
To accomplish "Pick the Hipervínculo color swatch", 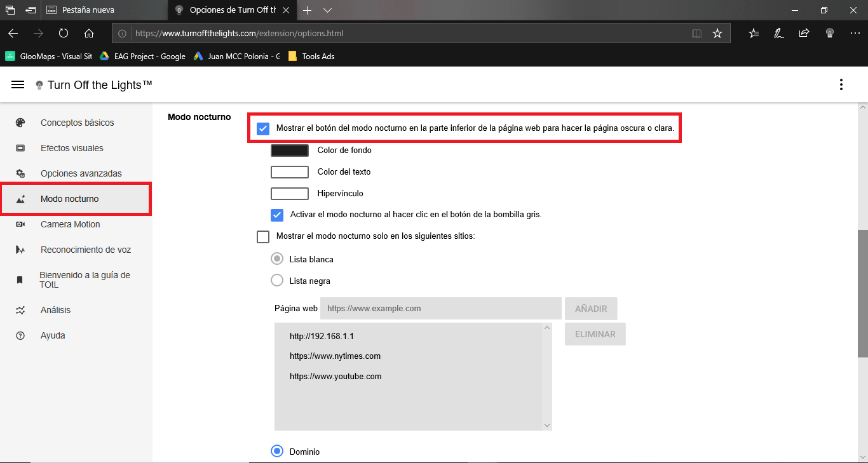I will (290, 193).
